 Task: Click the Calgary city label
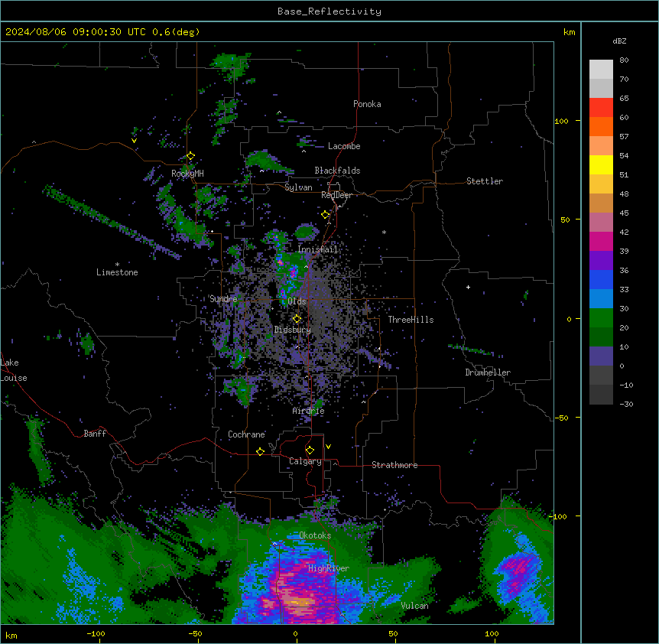tap(305, 461)
